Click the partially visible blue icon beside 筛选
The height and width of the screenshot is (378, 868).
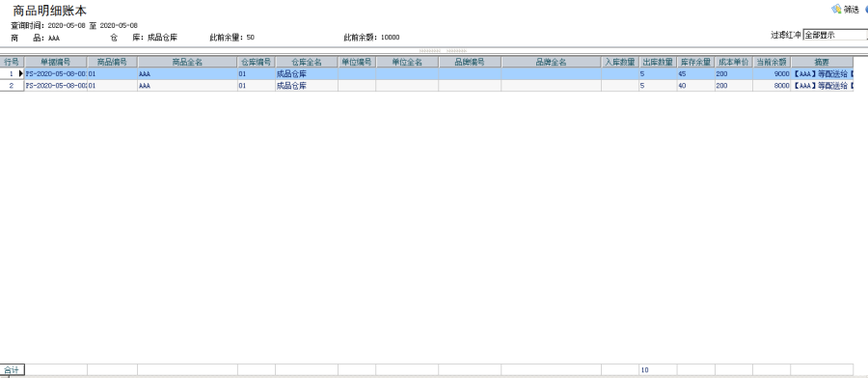[866, 10]
